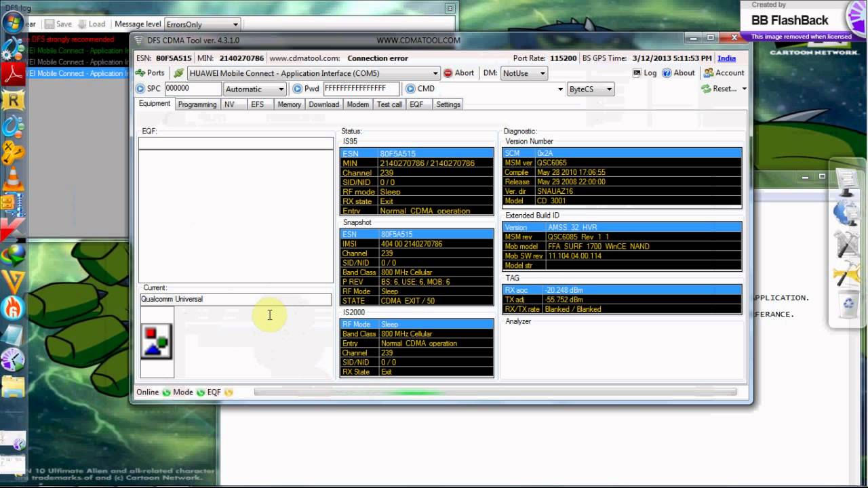Click inside the Pwd FFFF field

coord(361,89)
